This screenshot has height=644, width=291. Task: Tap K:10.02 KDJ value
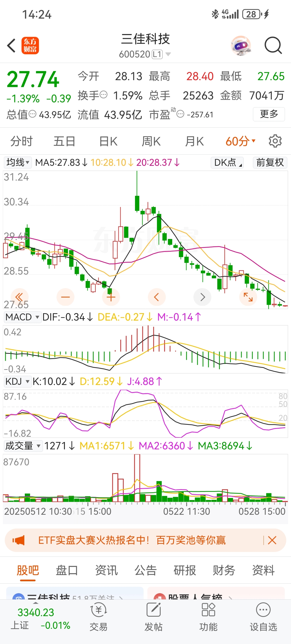(54, 381)
